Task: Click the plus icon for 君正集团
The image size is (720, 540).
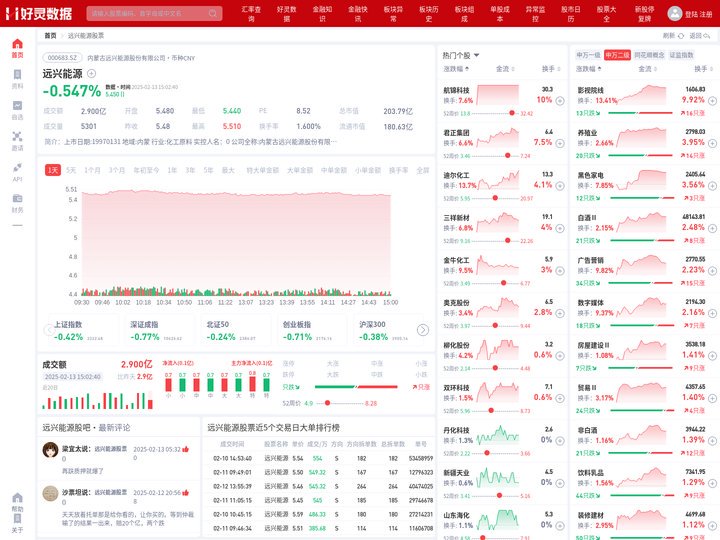Action: [560, 143]
